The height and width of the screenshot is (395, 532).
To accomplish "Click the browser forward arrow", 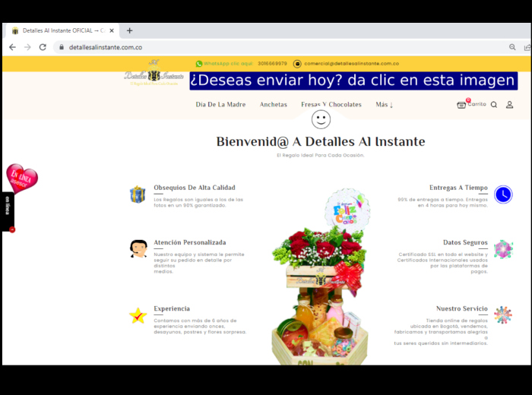I will tap(27, 47).
